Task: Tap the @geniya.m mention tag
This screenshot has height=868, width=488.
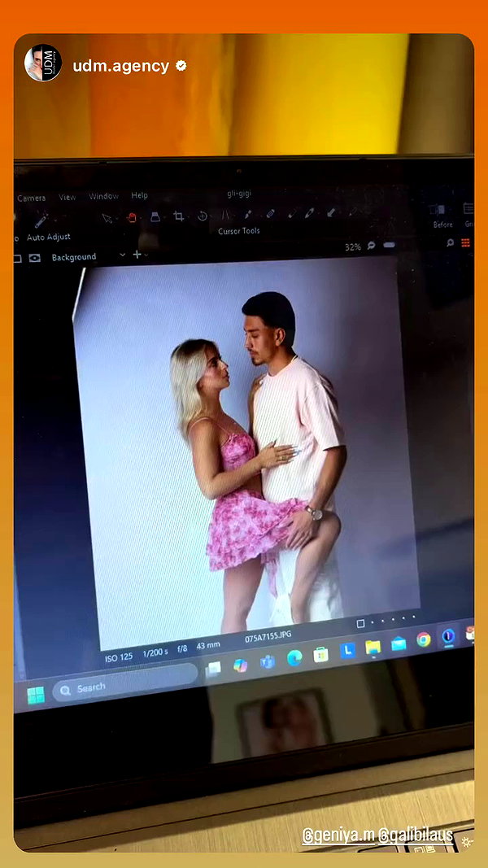Action: click(x=338, y=836)
